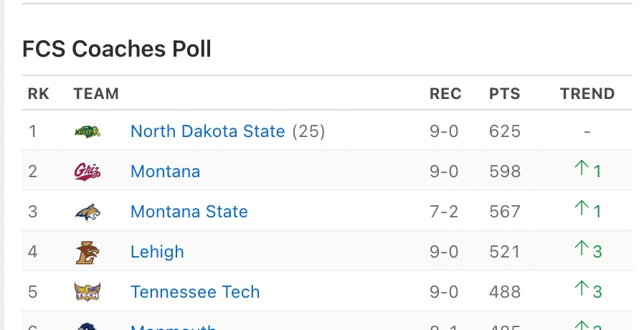The height and width of the screenshot is (330, 644).
Task: Click the PTS column header
Action: tap(504, 94)
